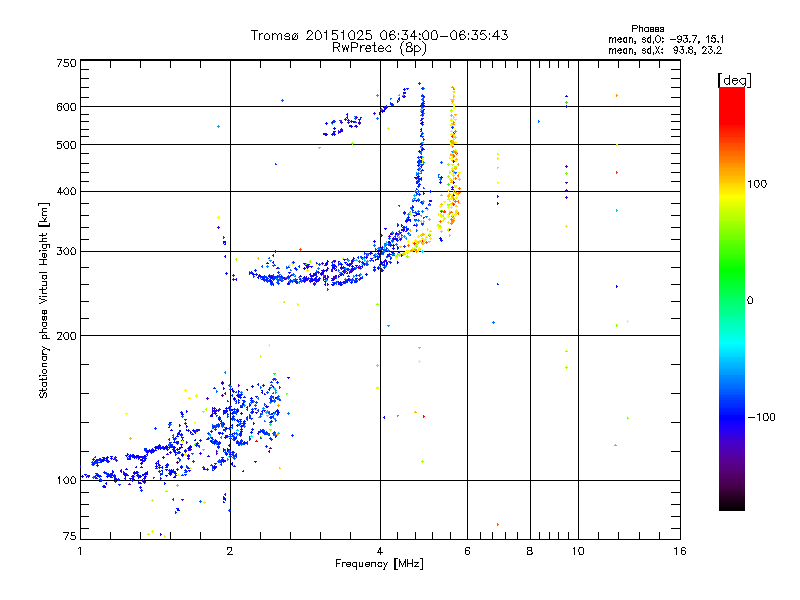
Task: Click the x-axis tick label '10'
Action: coord(578,551)
